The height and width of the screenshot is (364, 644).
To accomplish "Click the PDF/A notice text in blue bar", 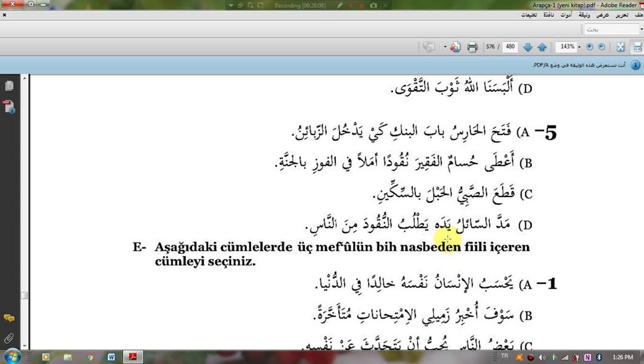I will click(x=579, y=65).
